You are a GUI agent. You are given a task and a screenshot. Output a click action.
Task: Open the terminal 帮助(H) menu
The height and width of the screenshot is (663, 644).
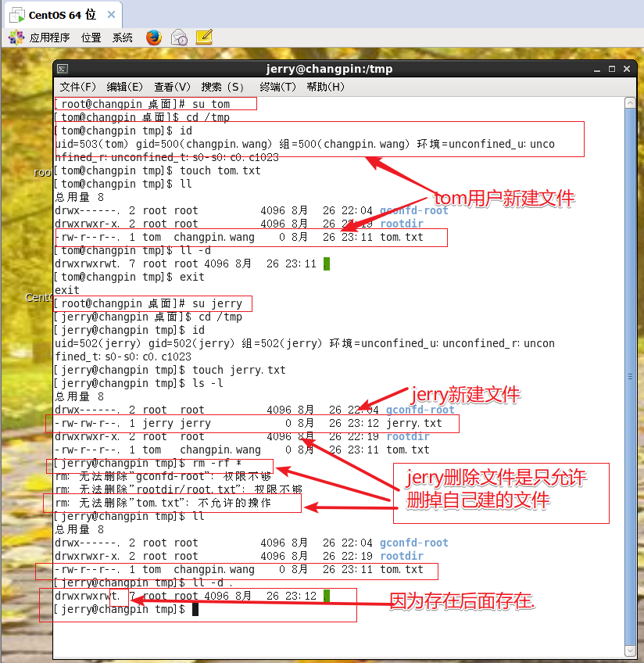(325, 87)
